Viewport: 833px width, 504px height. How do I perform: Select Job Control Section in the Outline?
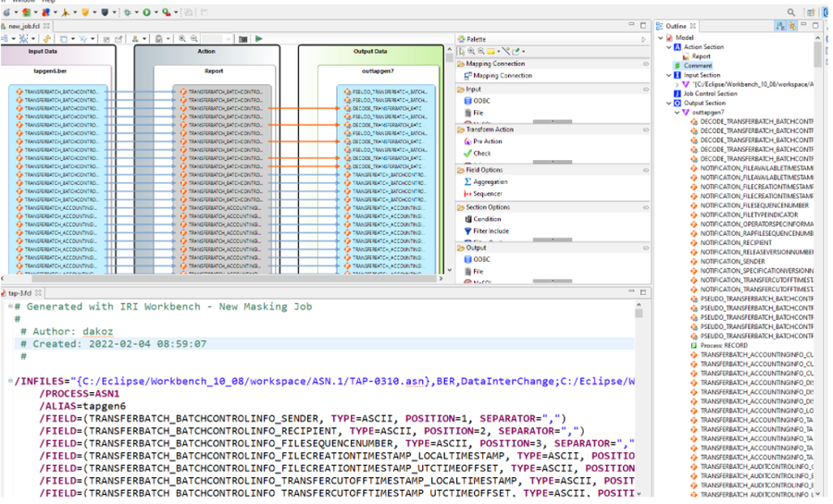point(710,93)
